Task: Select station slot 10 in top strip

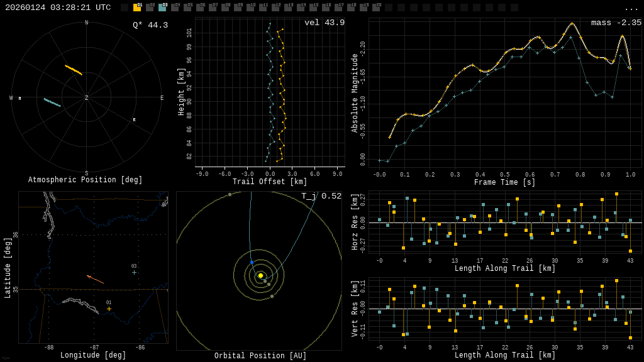Action: 250,8
